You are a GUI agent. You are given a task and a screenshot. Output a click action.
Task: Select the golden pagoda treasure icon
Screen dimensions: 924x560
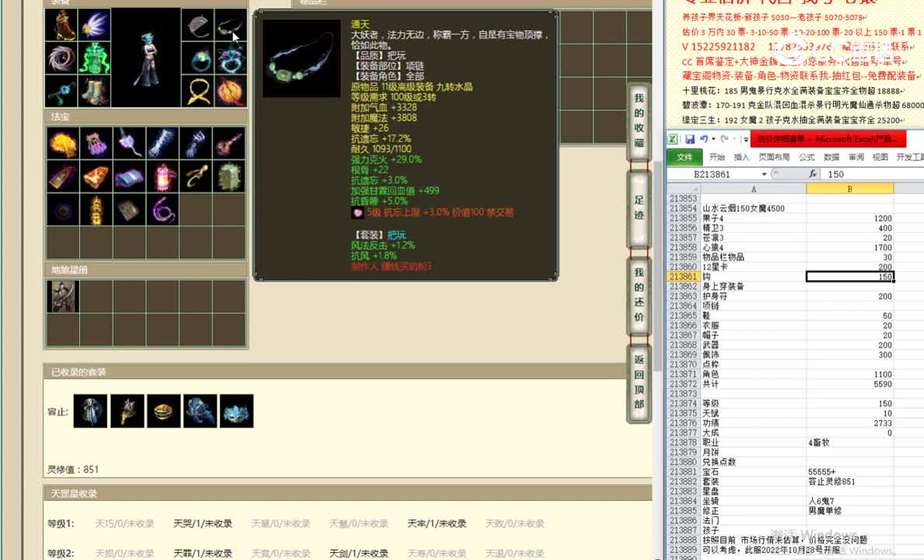coord(96,209)
